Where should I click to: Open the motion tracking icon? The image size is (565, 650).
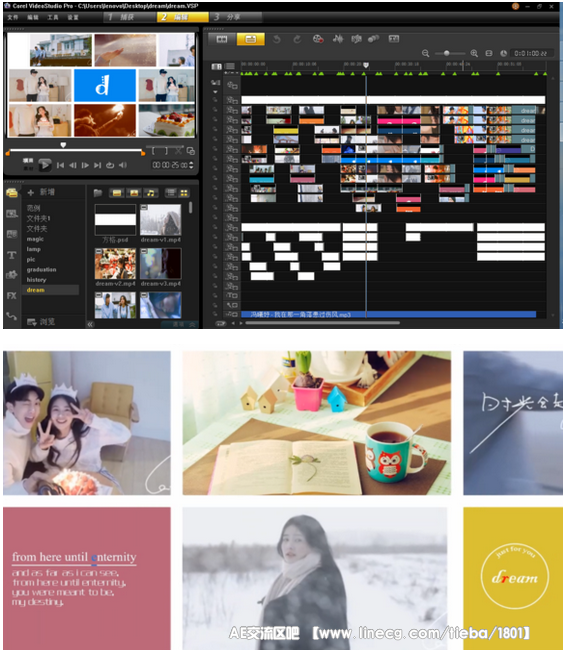click(x=373, y=39)
